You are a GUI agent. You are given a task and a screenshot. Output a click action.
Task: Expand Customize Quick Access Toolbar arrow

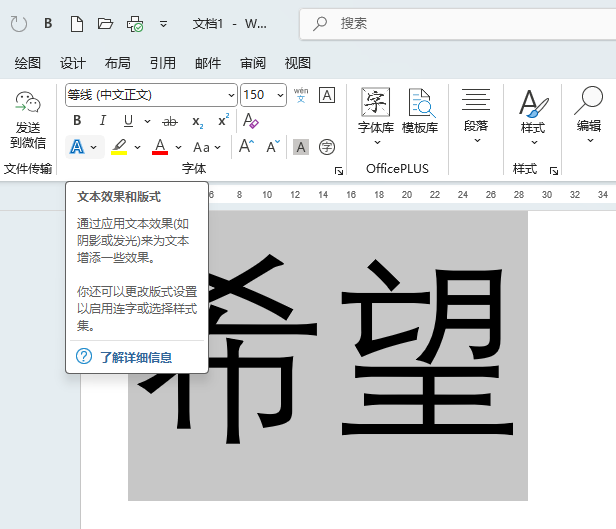[163, 24]
